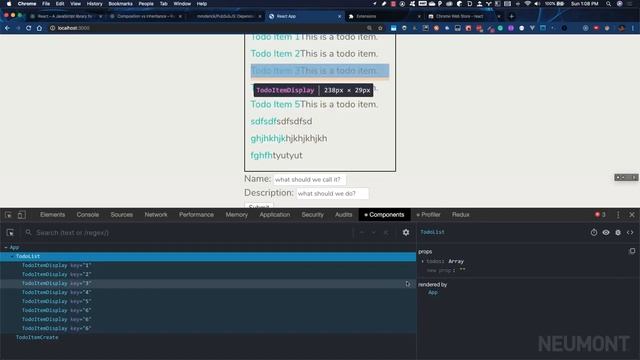
Task: Click the Wi-Fi status icon
Action: (528, 4)
